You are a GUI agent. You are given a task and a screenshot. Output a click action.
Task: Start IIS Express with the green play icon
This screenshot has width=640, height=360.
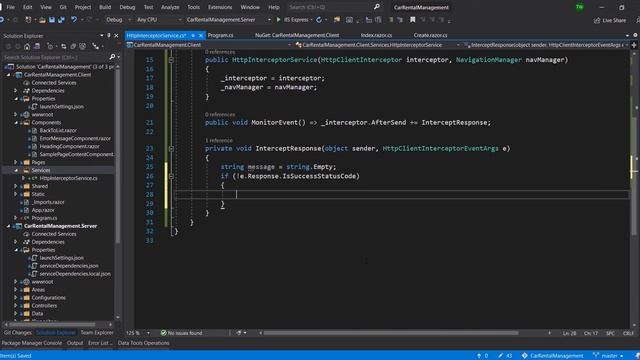coord(278,20)
